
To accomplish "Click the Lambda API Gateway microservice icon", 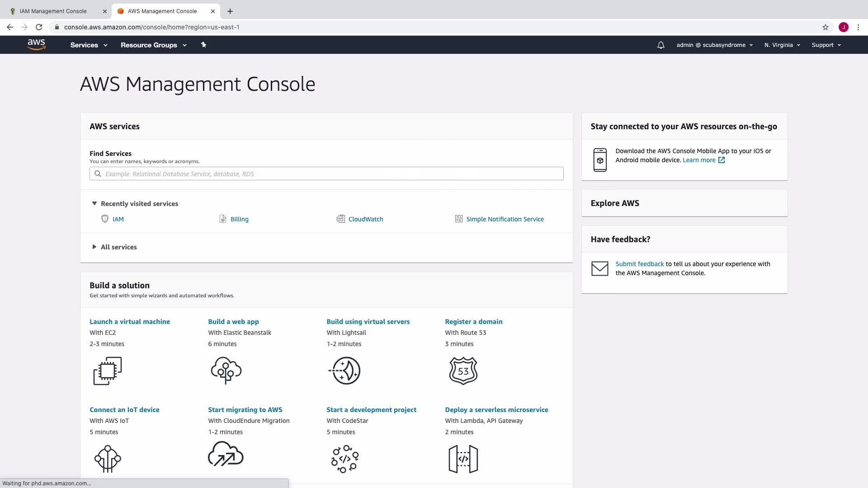I will (x=463, y=459).
